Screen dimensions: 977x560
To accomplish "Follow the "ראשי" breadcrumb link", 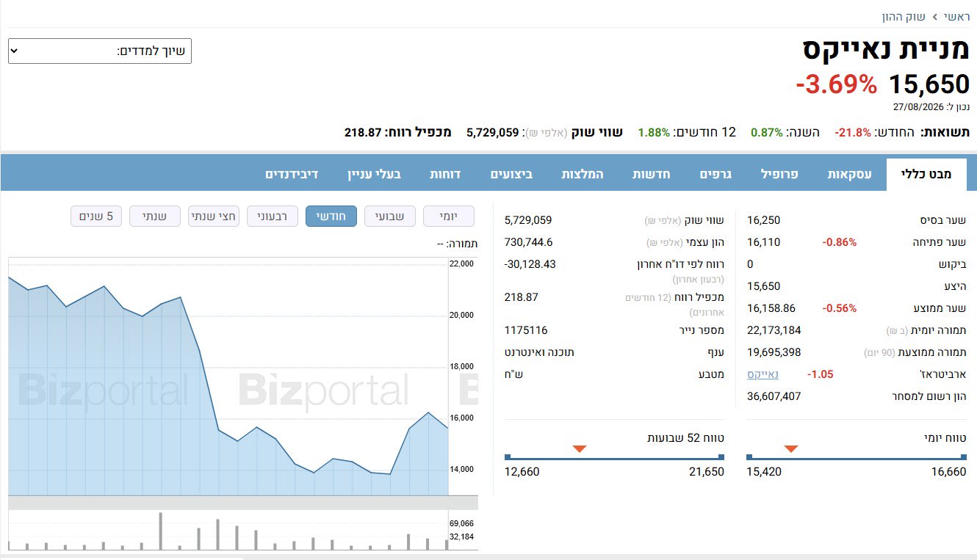I will coord(957,16).
